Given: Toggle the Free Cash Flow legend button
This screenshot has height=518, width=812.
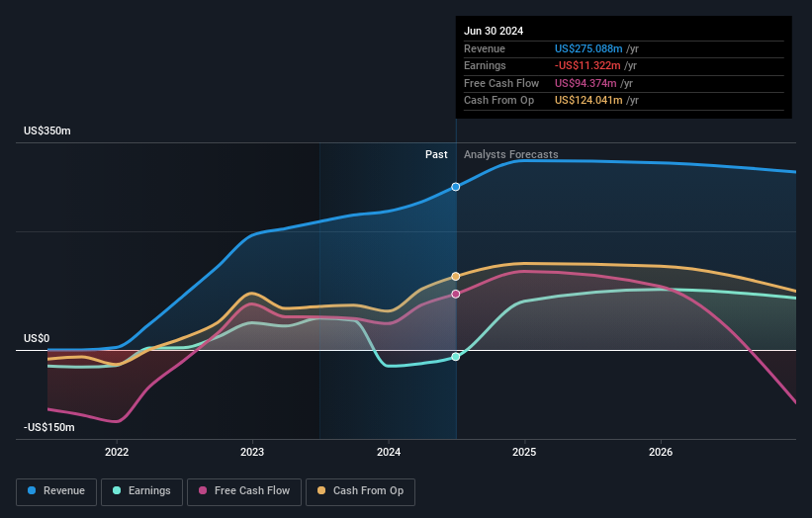Looking at the screenshot, I should pos(244,491).
